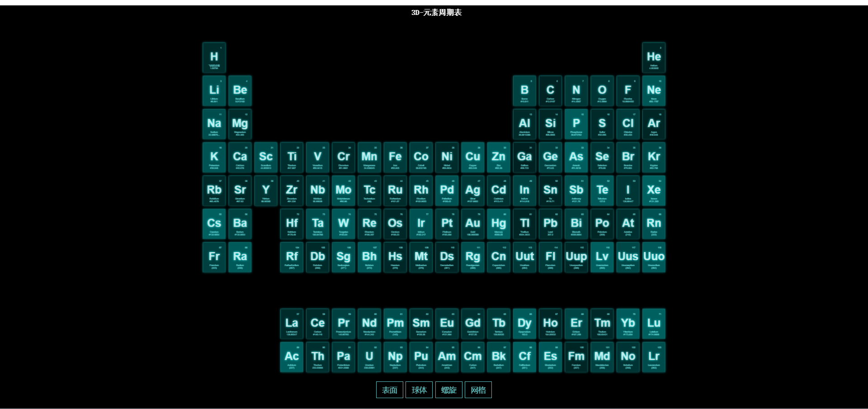Screen dimensions: 868x409
Task: Click the Neon (Ne) element tile
Action: pyautogui.click(x=654, y=91)
